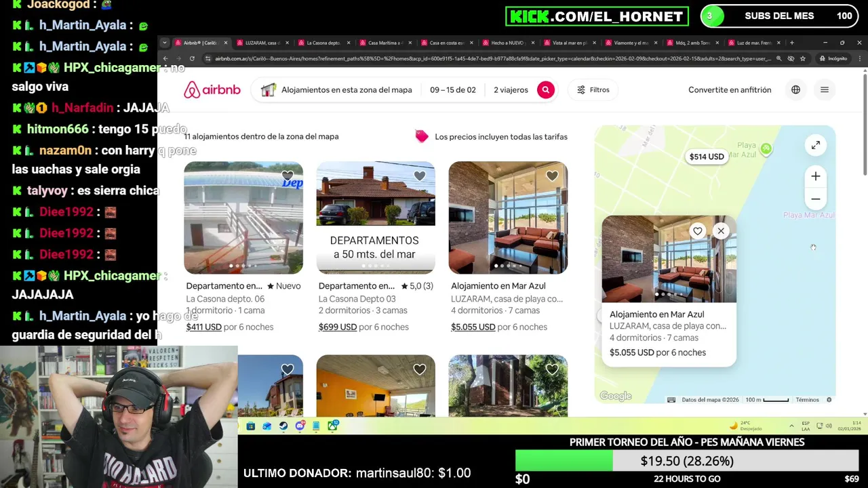Click the $514 USD map price marker
Image resolution: width=868 pixels, height=488 pixels.
pyautogui.click(x=707, y=157)
